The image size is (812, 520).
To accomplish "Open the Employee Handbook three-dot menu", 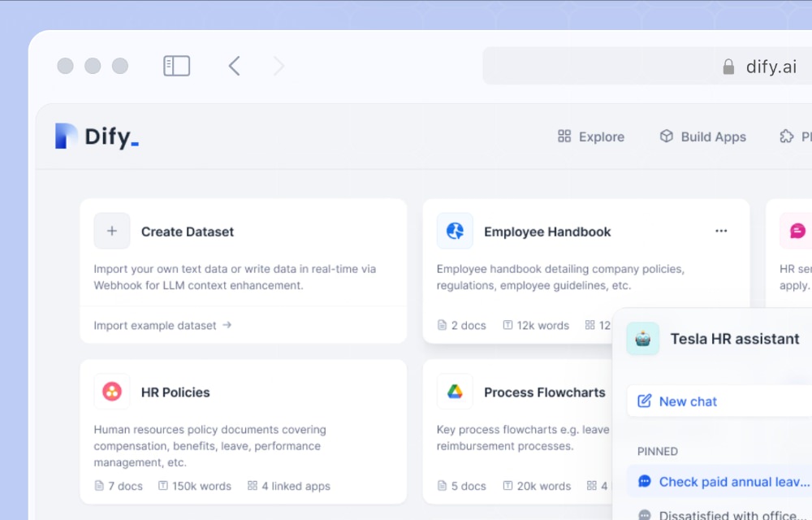I will (721, 231).
